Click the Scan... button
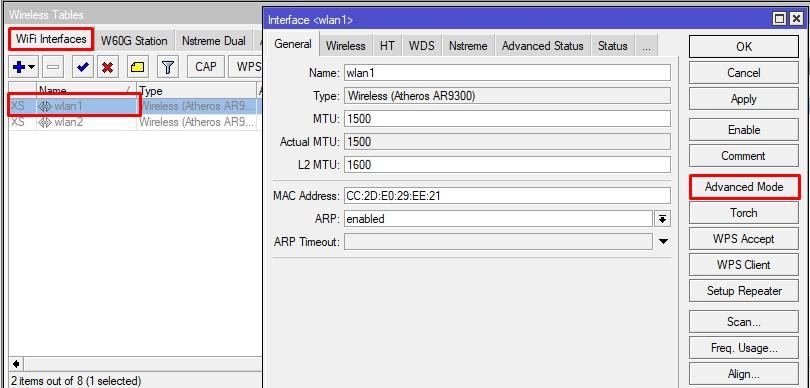The image size is (810, 388). 744,321
